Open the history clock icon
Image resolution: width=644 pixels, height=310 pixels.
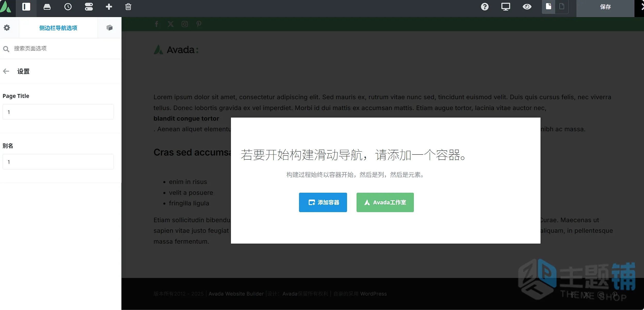[x=68, y=7]
